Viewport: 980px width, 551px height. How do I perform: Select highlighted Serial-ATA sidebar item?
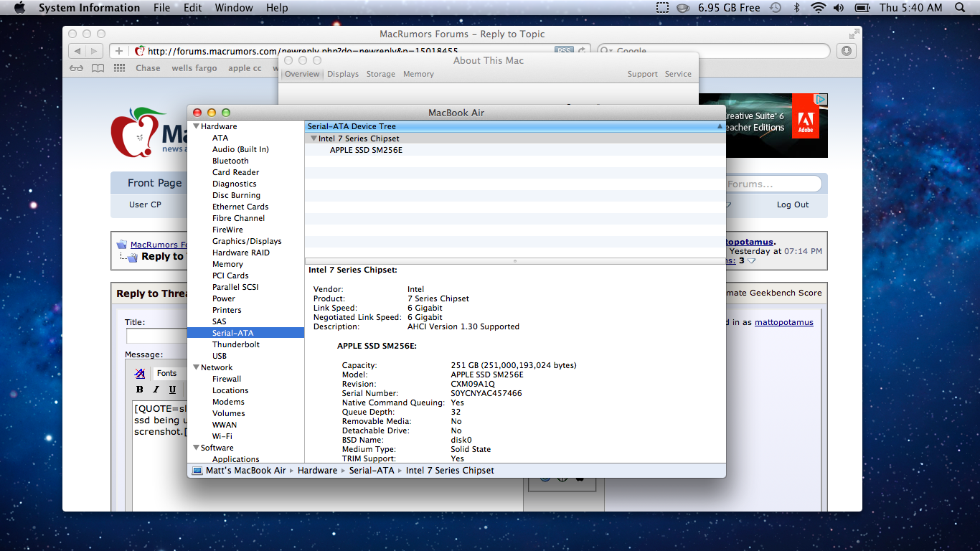pos(245,333)
